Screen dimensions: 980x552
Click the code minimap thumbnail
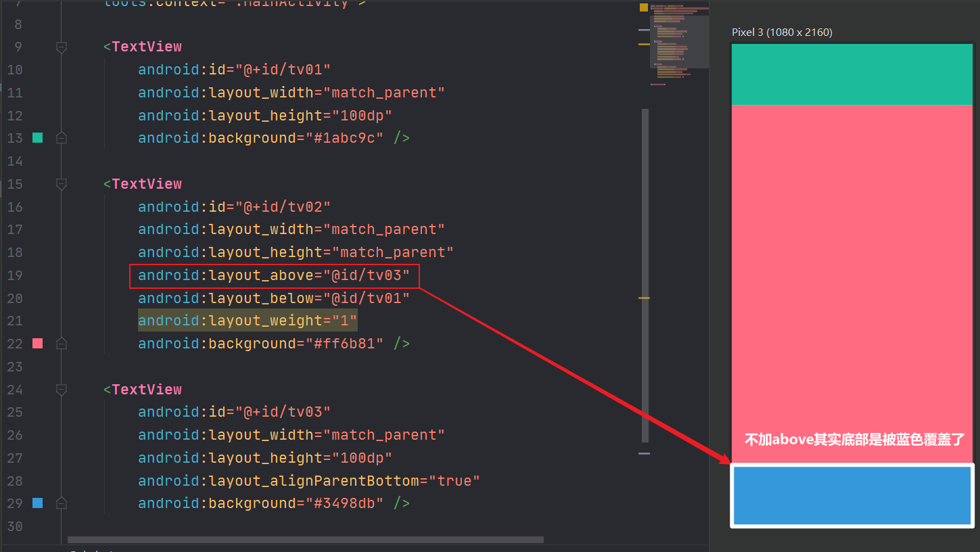point(679,44)
